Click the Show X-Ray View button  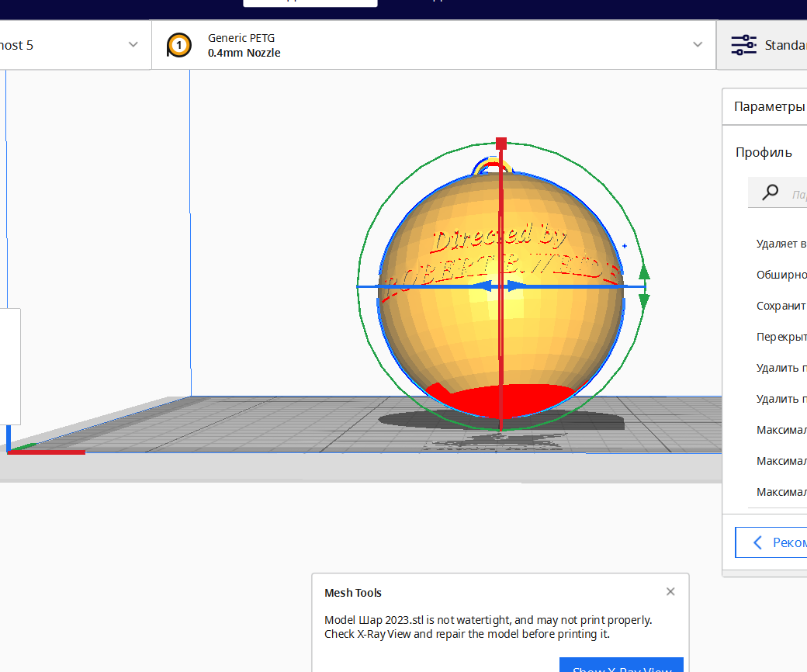622,665
